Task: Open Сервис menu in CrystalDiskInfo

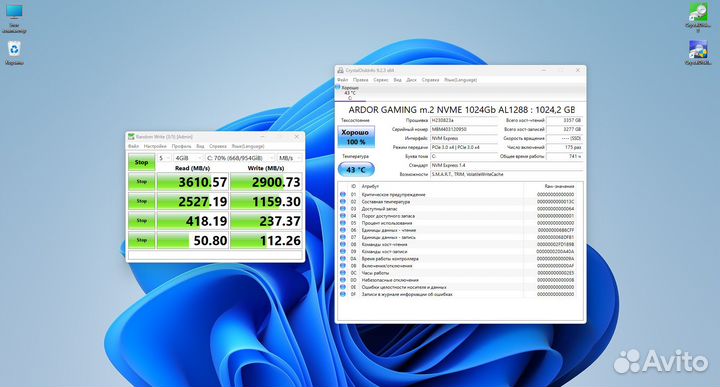Action: 381,80
